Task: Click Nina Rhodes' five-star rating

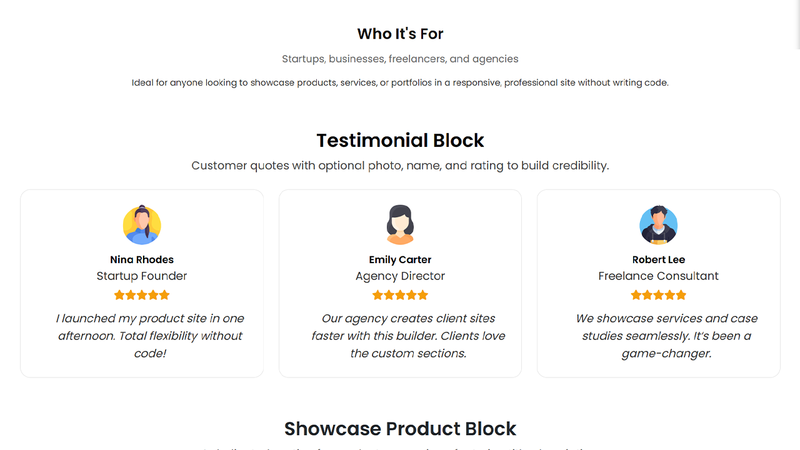Action: coord(142,295)
